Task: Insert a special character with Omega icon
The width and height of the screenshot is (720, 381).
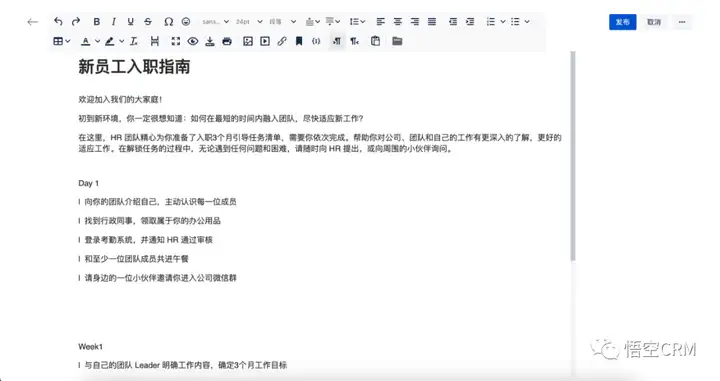Action: (x=169, y=22)
